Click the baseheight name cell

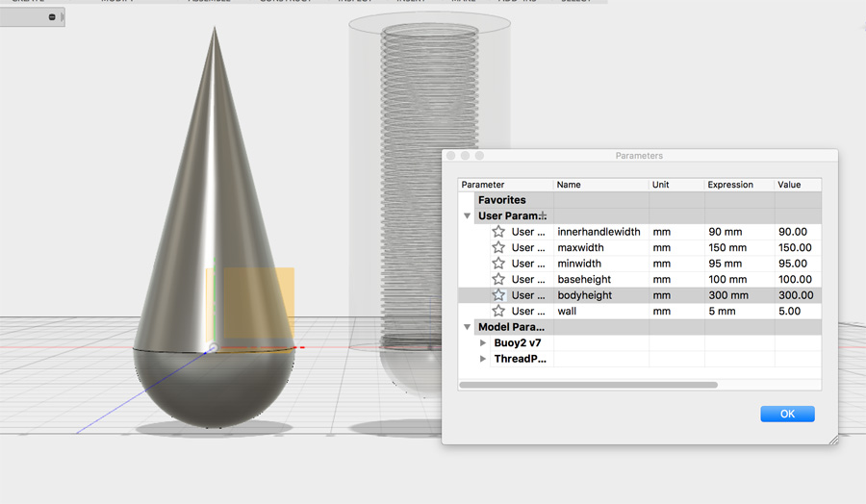tap(600, 279)
